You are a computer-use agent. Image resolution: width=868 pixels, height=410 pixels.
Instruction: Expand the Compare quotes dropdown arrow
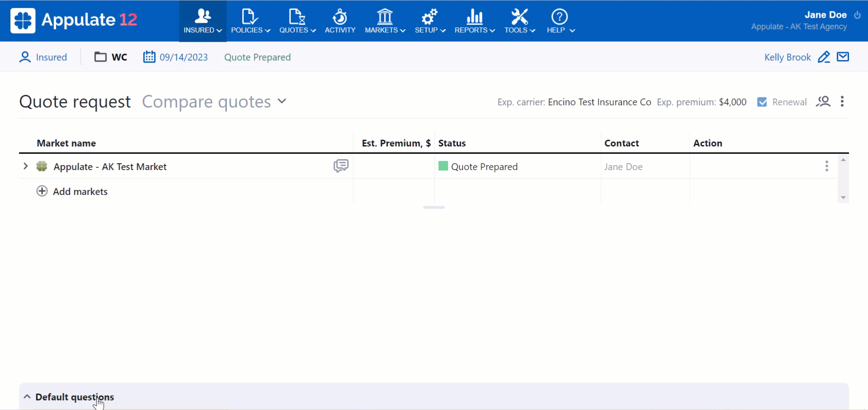point(282,101)
